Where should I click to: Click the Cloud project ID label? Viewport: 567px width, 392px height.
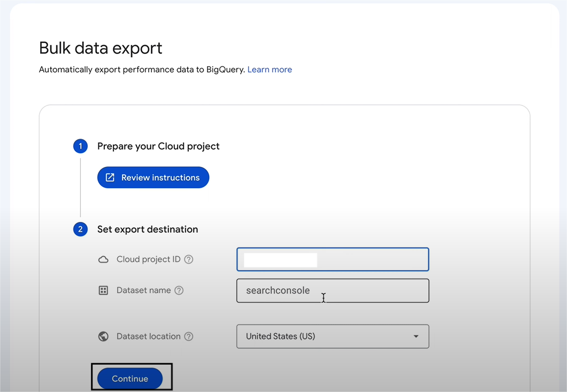[x=148, y=259]
